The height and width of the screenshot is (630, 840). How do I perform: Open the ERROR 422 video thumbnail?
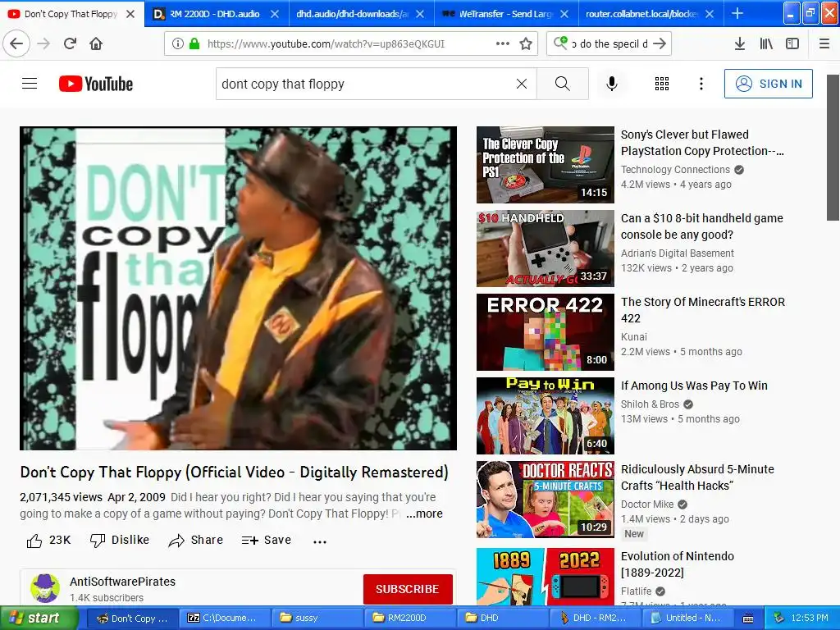pyautogui.click(x=546, y=331)
